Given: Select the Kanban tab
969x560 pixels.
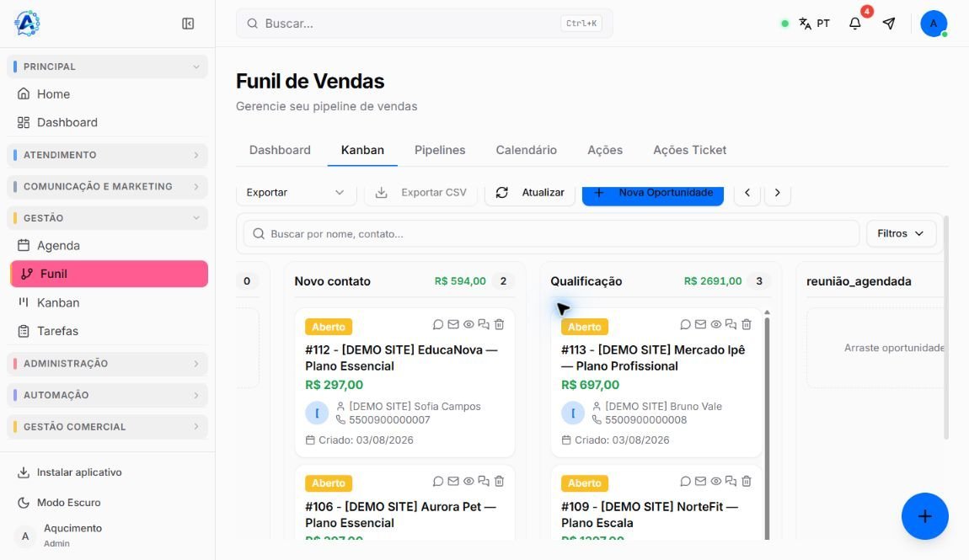Looking at the screenshot, I should (x=363, y=150).
